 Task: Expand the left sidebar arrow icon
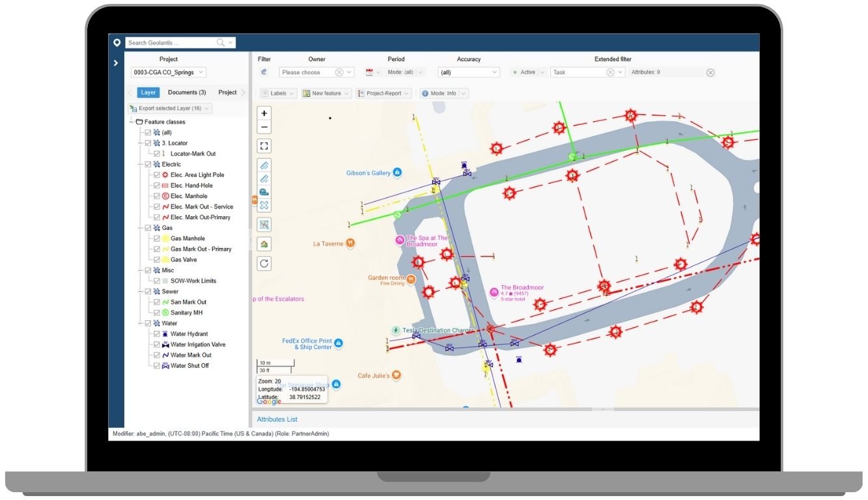pos(116,63)
